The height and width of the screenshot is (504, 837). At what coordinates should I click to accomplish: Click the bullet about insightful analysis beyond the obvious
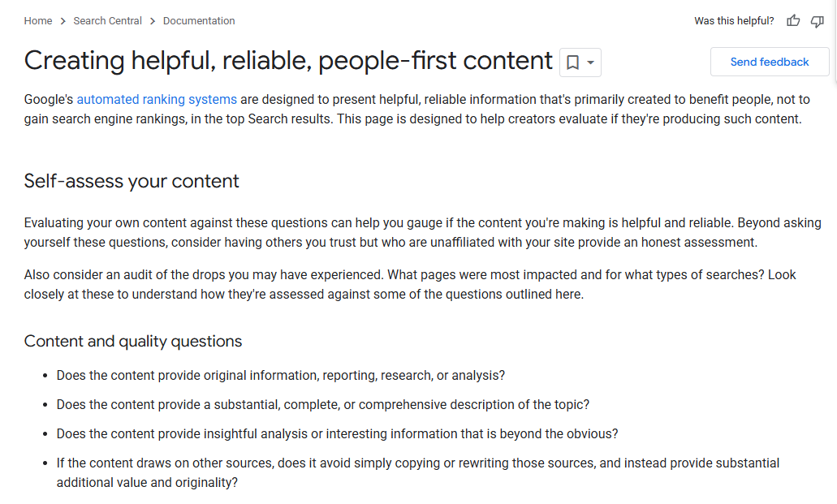pos(338,433)
